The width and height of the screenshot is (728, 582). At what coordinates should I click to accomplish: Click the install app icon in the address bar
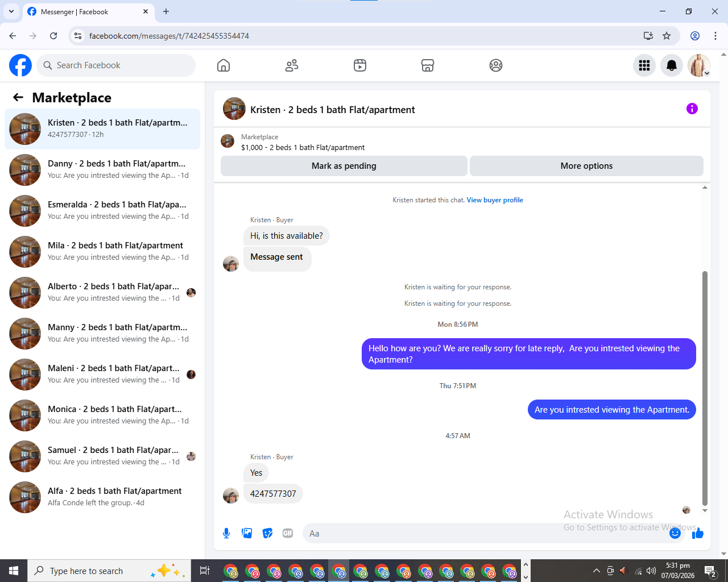[648, 36]
